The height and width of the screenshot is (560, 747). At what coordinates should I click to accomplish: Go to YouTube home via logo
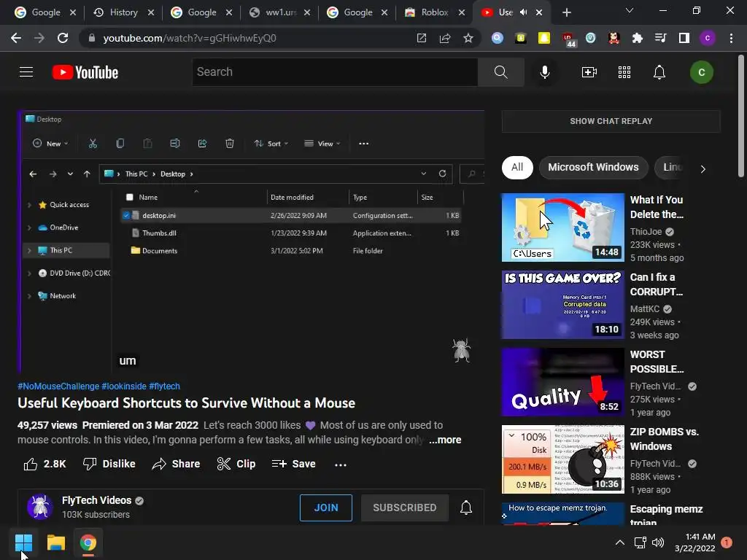pyautogui.click(x=85, y=72)
